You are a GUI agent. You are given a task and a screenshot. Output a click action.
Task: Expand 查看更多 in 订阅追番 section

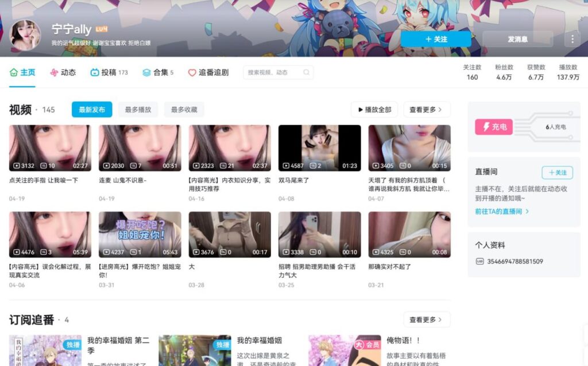(426, 320)
